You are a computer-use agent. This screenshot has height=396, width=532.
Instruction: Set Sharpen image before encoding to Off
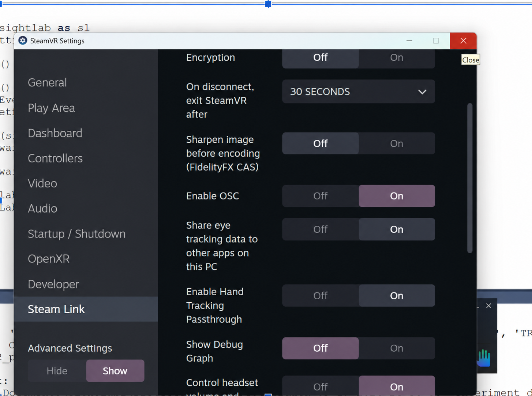click(x=321, y=143)
